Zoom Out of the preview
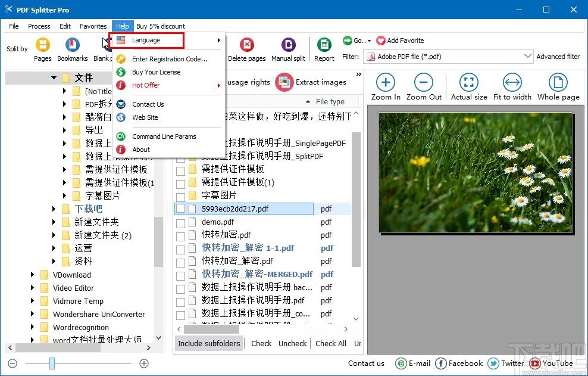 click(424, 87)
